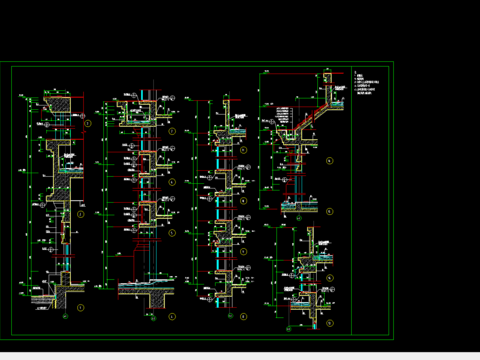Click the green axis bubble under the sloped roof section
This screenshot has width=480, height=360.
coord(299,218)
